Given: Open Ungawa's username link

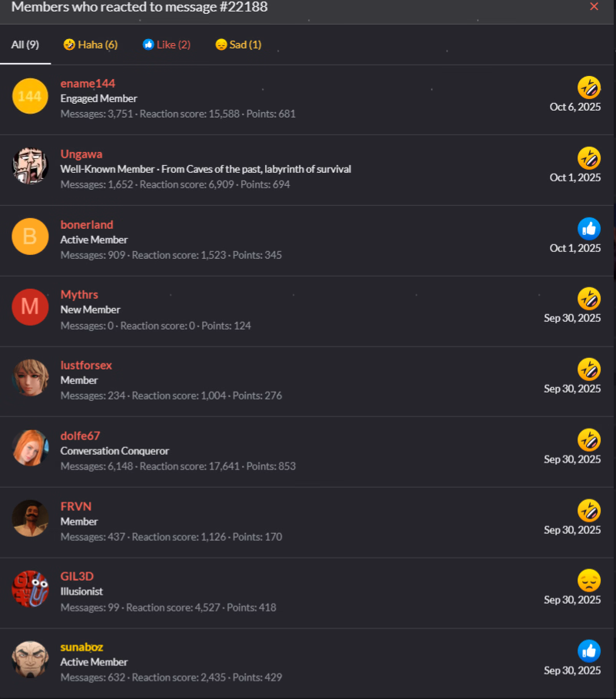Looking at the screenshot, I should (x=81, y=154).
